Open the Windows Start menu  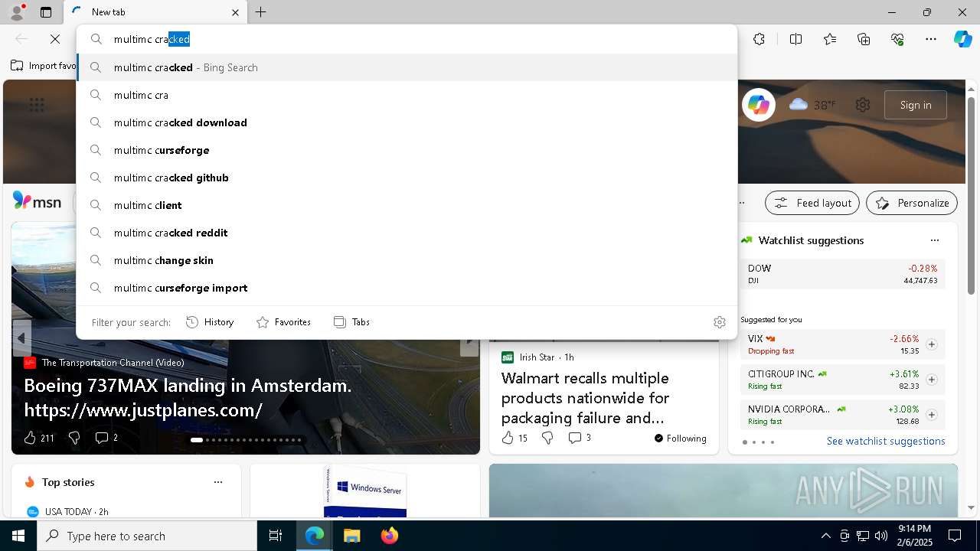tap(18, 536)
